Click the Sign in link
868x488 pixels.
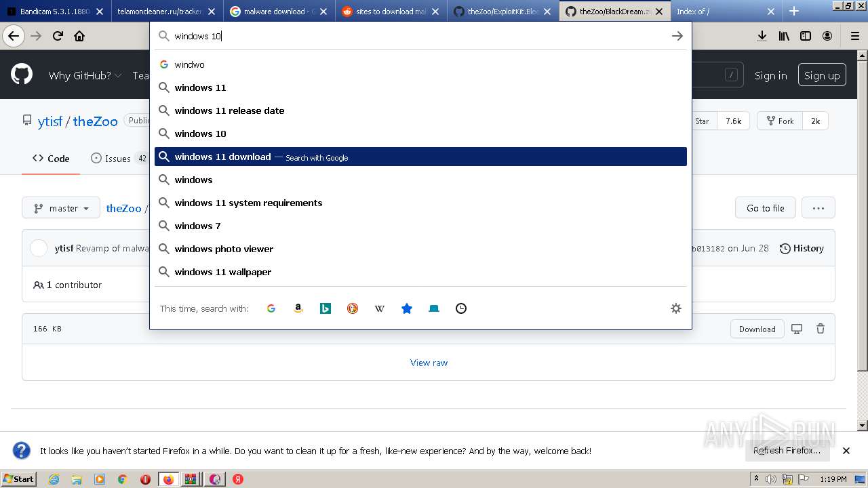pos(771,75)
